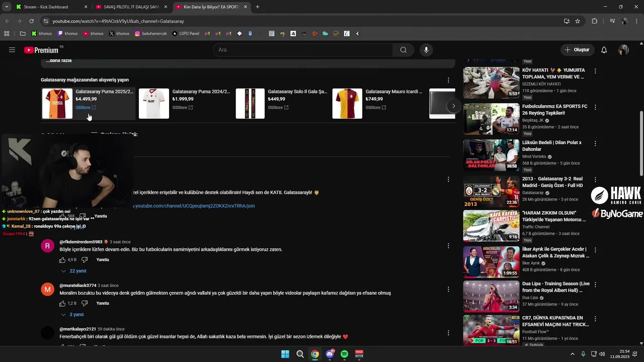Open Windows Start menu

pyautogui.click(x=285, y=354)
